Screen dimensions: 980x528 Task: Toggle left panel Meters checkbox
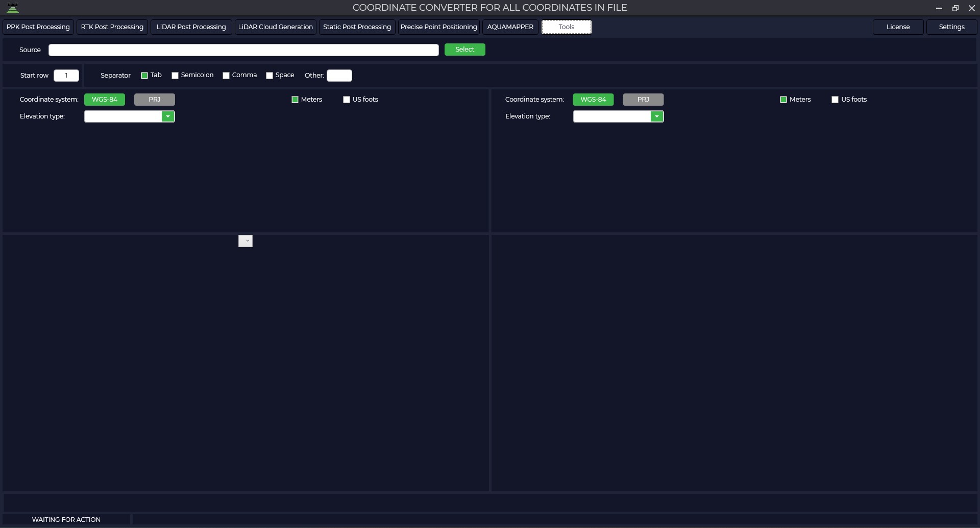pyautogui.click(x=295, y=100)
